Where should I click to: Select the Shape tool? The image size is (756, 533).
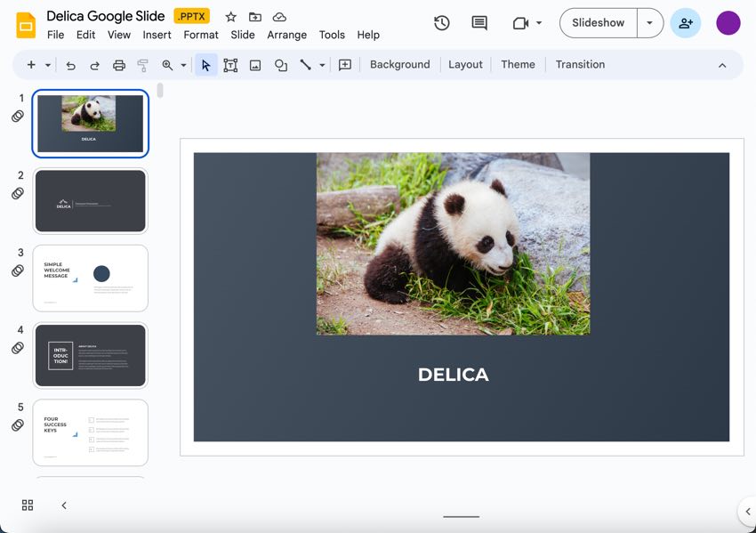tap(280, 64)
